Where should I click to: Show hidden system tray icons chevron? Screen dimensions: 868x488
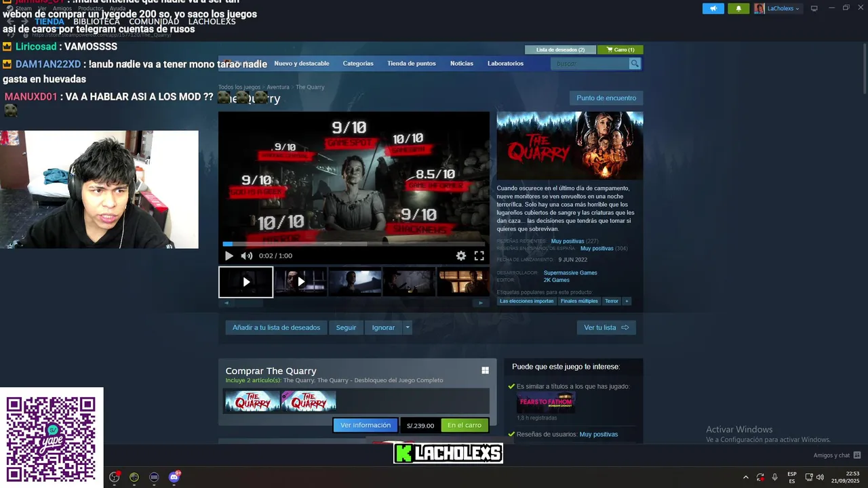coord(746,477)
